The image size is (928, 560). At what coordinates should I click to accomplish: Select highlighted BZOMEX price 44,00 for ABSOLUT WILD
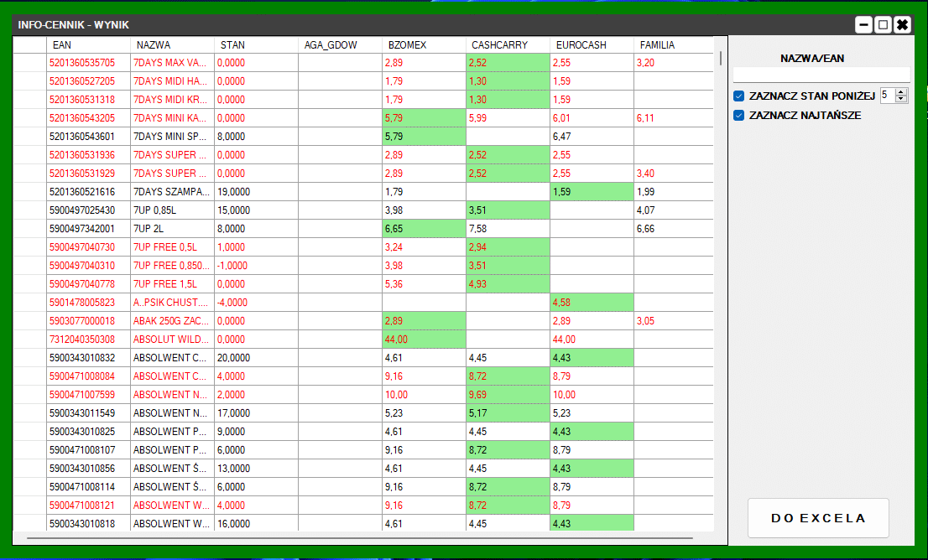click(x=425, y=340)
